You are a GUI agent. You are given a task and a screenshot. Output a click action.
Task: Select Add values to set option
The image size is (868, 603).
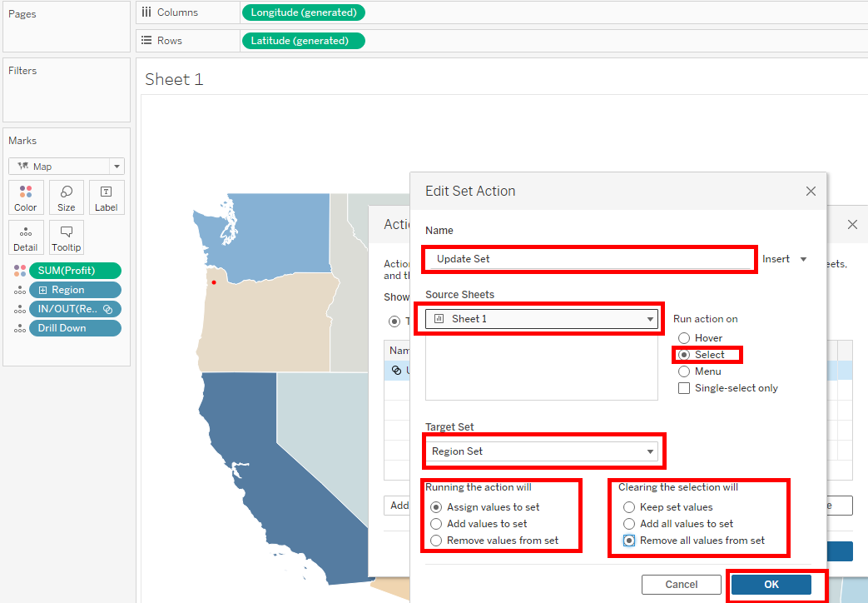pyautogui.click(x=436, y=524)
